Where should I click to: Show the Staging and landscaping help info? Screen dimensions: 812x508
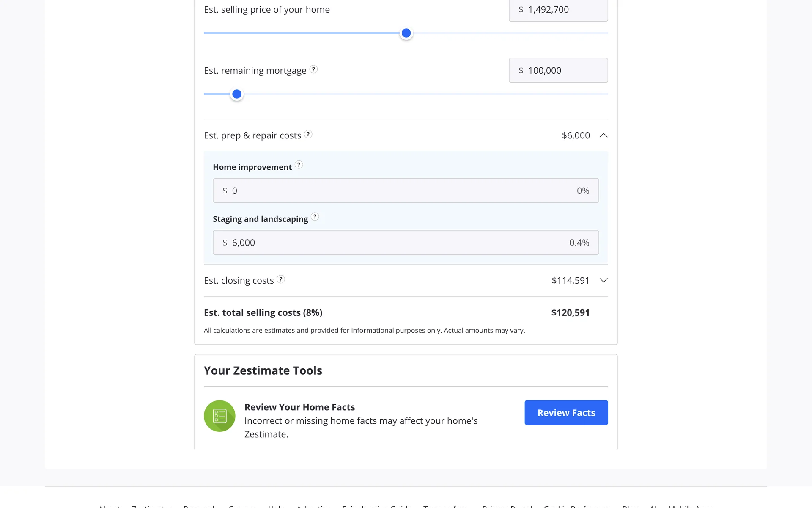tap(315, 217)
